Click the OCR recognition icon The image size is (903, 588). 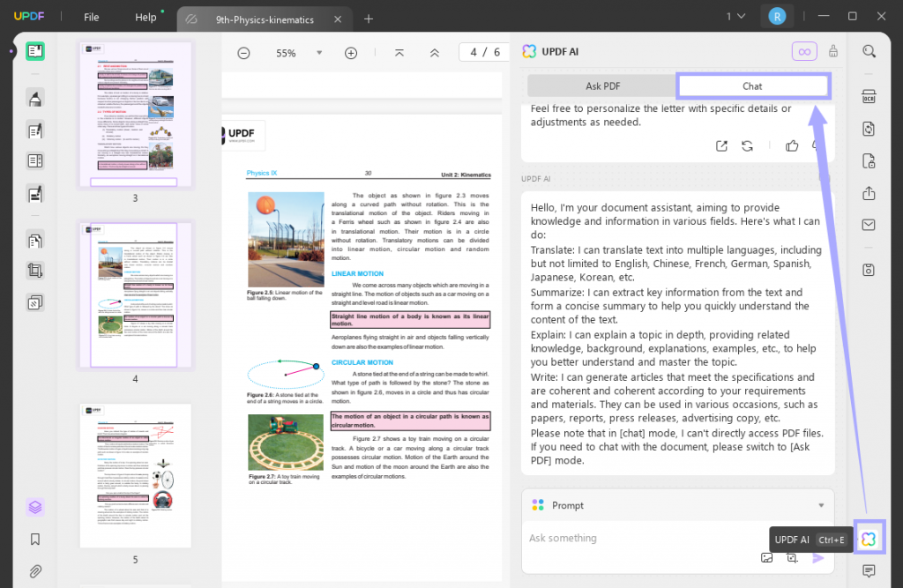[869, 96]
